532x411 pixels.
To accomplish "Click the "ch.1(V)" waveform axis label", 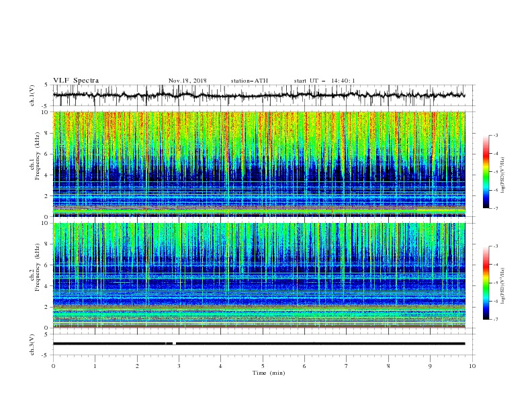I will point(32,95).
